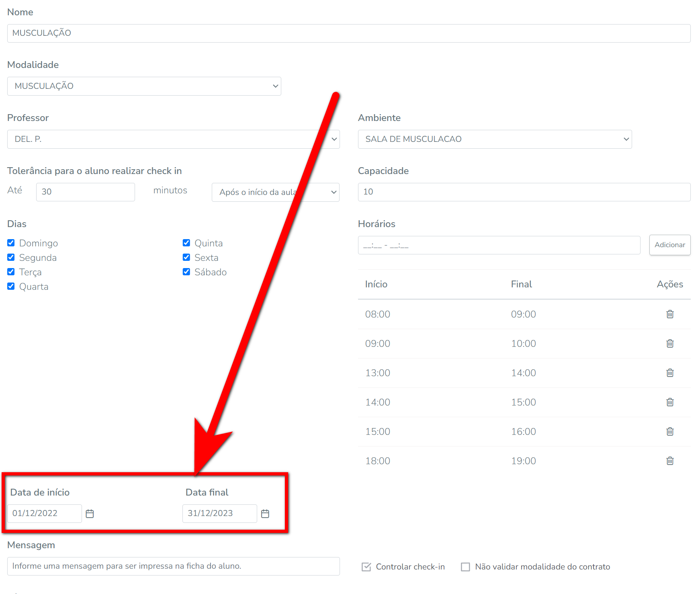The image size is (700, 594).
Task: Open the Ambiente dropdown list
Action: click(495, 139)
